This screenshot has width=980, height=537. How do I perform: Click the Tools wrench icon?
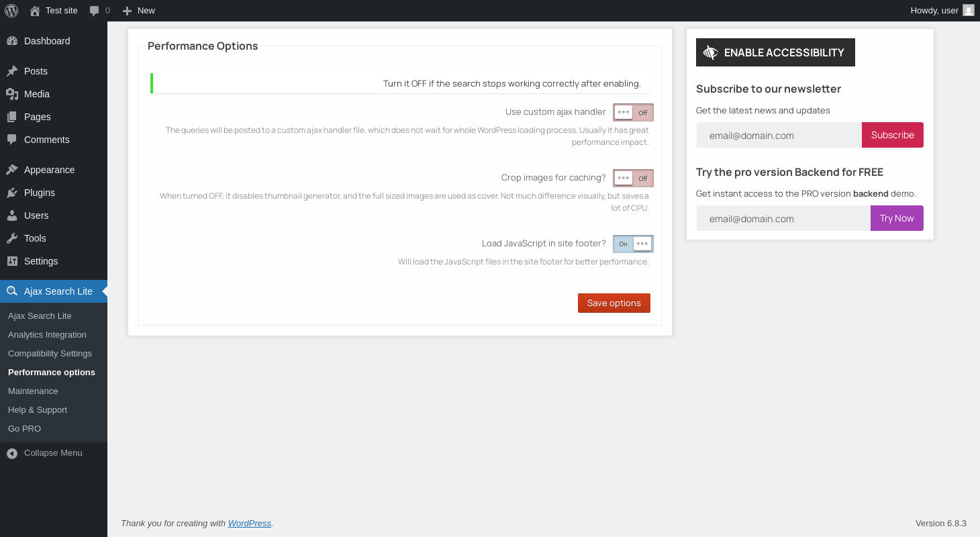(x=12, y=238)
